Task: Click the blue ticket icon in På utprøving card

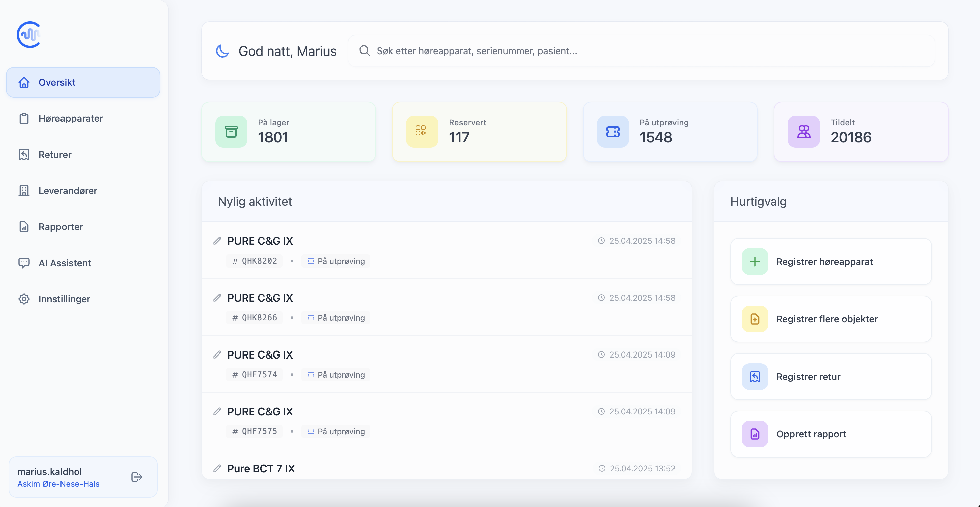Action: (613, 132)
